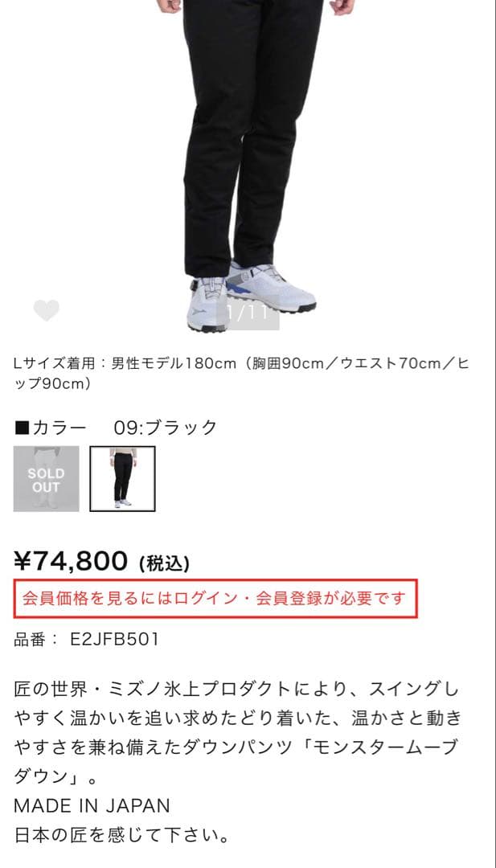Select the SOLD OUT color thumbnail

click(x=46, y=479)
